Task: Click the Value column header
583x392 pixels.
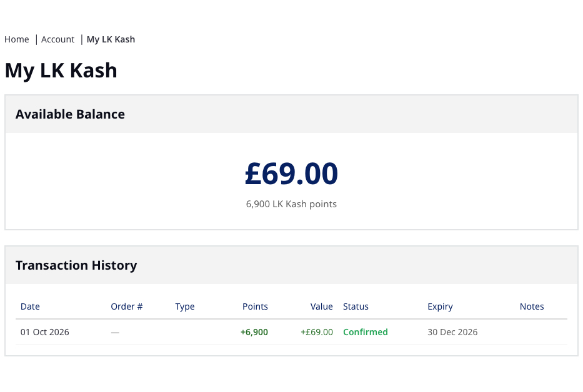Action: pos(322,306)
